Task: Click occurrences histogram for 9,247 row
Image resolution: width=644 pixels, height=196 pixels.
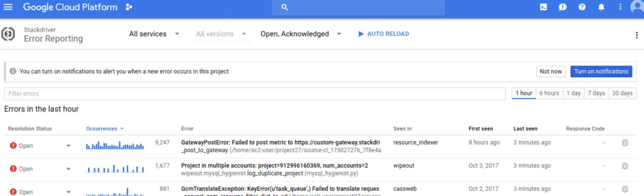Action: click(x=115, y=145)
